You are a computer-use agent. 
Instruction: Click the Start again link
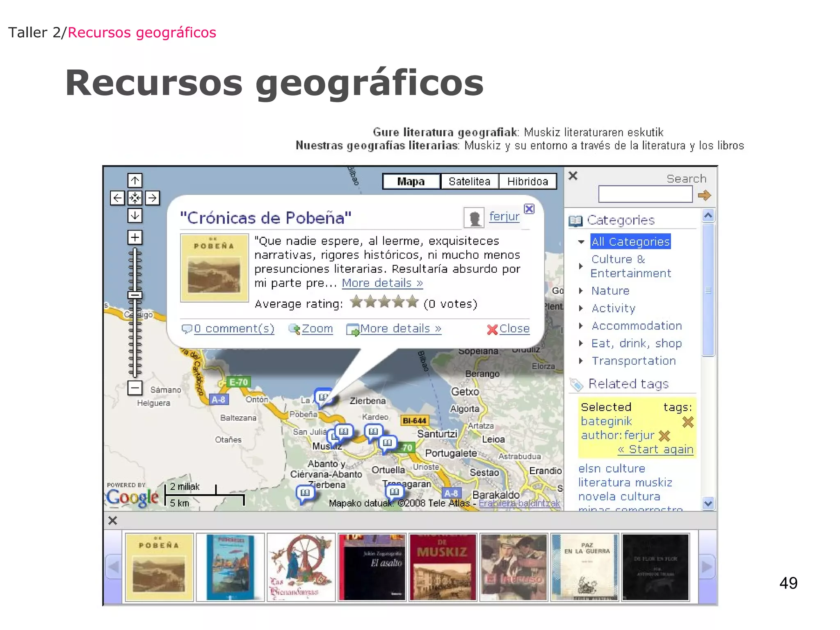pos(655,450)
